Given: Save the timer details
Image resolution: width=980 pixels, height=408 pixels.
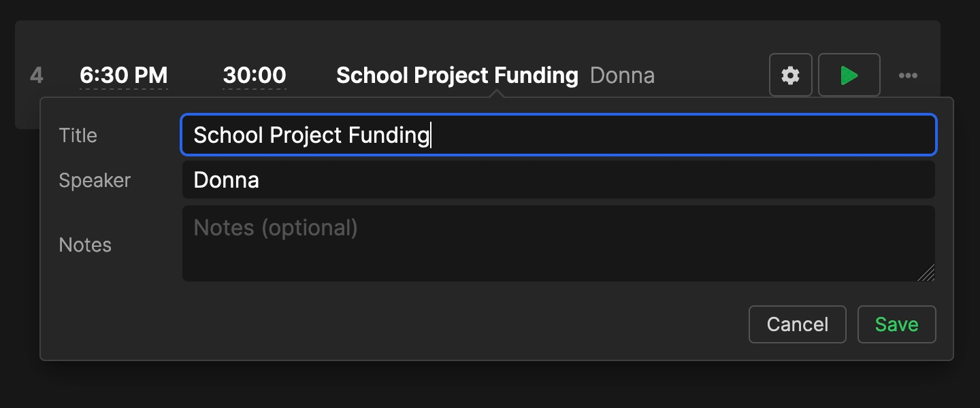Looking at the screenshot, I should coord(896,324).
